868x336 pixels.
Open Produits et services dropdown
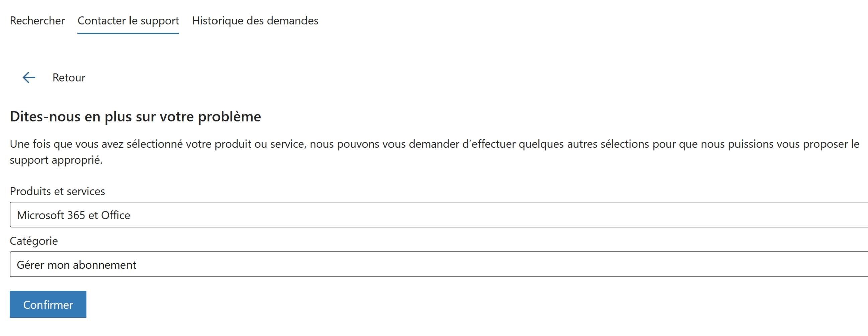tap(439, 214)
